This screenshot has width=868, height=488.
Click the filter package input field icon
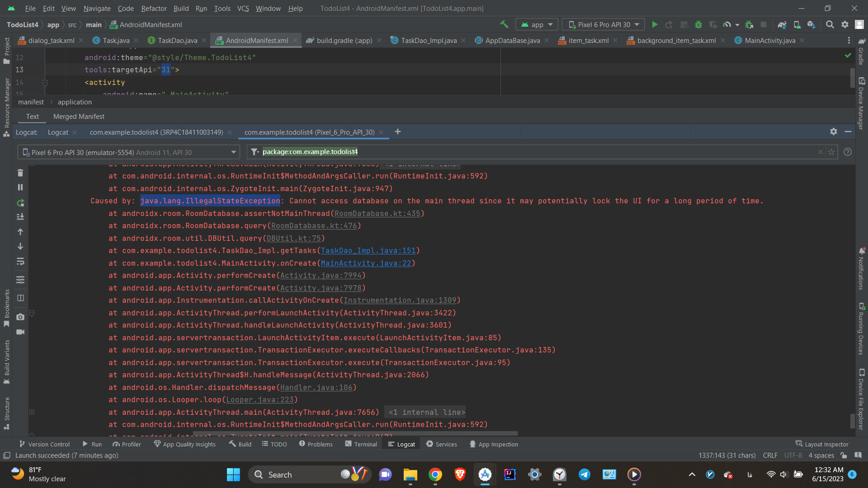(255, 151)
